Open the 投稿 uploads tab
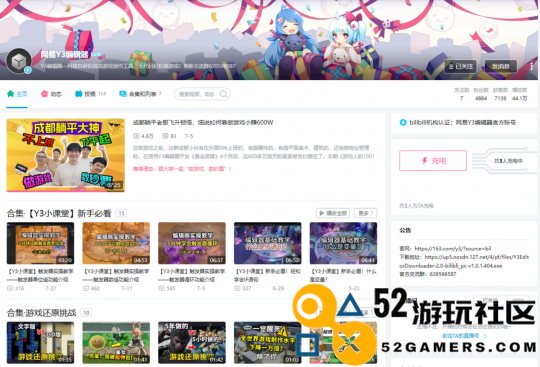This screenshot has height=367, width=540. 90,94
